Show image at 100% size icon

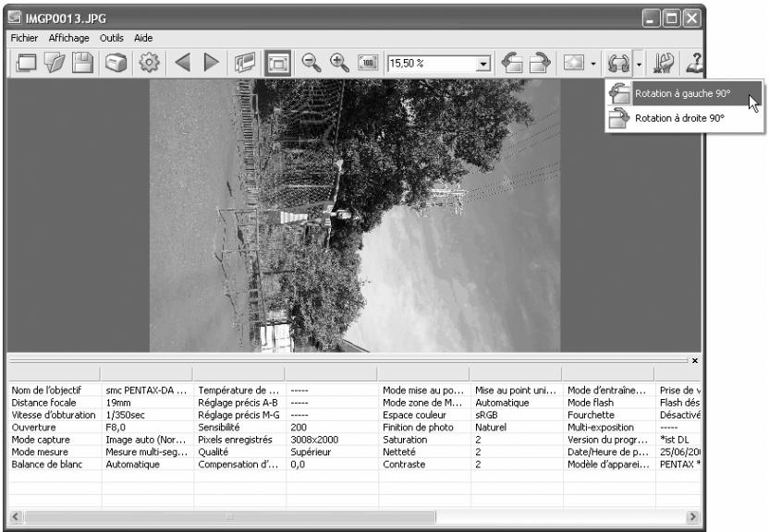(368, 63)
